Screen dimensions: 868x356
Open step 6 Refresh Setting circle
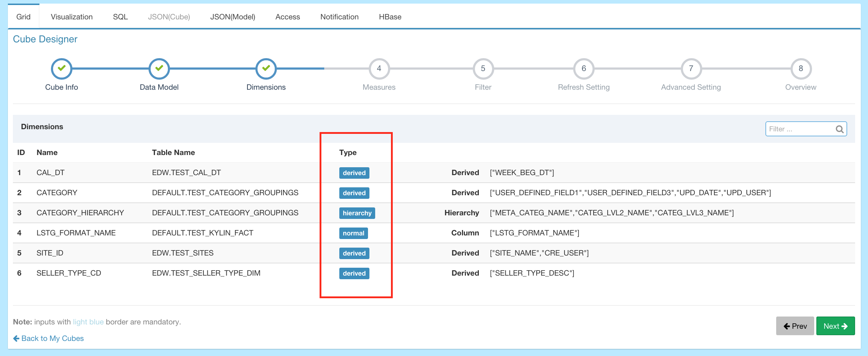(x=584, y=69)
